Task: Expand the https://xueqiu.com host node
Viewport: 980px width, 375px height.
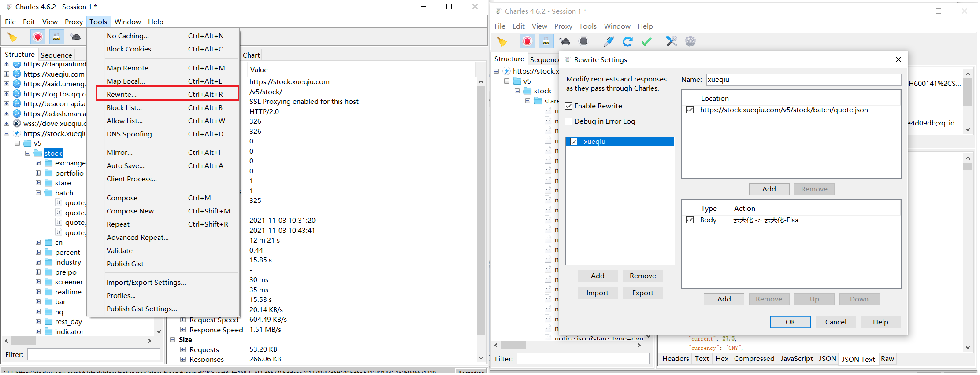Action: coord(7,74)
